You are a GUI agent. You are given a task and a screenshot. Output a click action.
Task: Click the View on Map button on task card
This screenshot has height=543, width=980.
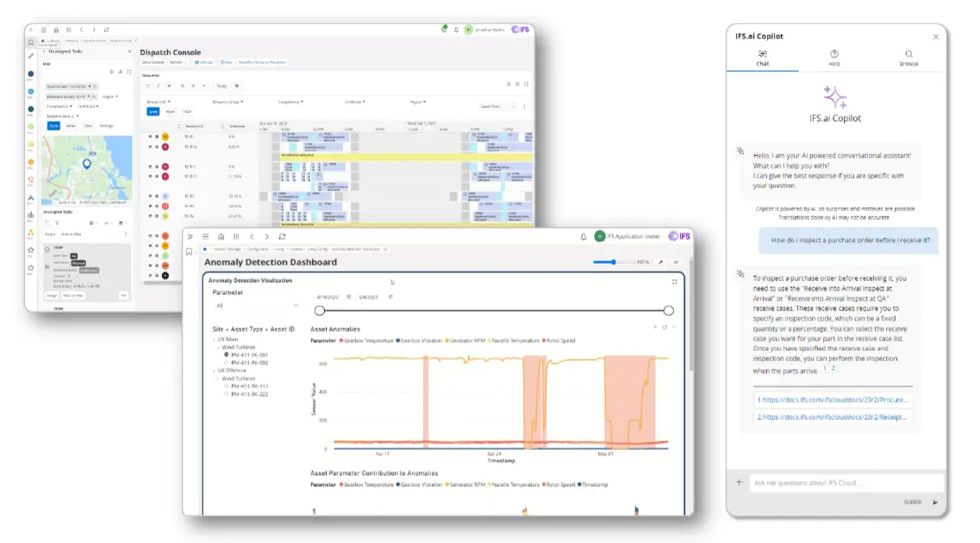(73, 296)
